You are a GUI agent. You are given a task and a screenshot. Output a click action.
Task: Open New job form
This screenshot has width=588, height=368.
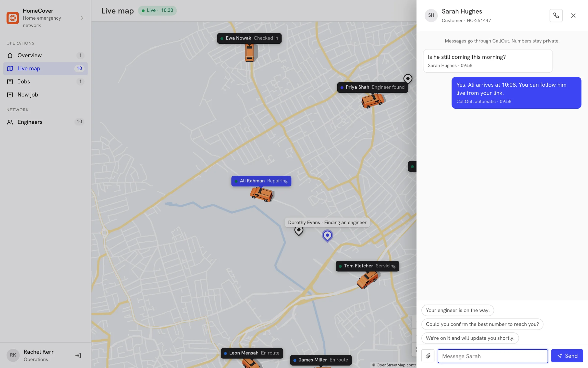coord(46,94)
